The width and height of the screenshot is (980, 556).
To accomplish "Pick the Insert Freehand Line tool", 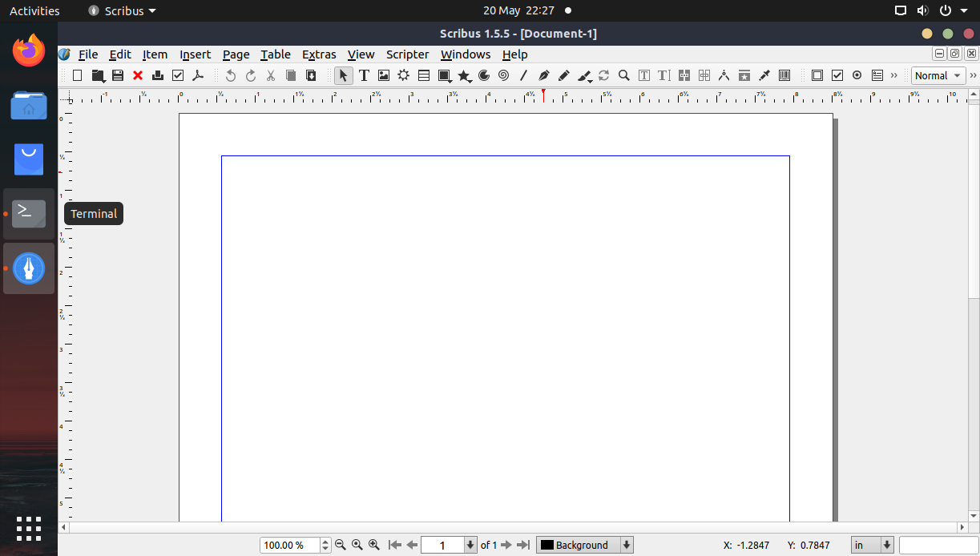I will point(563,75).
